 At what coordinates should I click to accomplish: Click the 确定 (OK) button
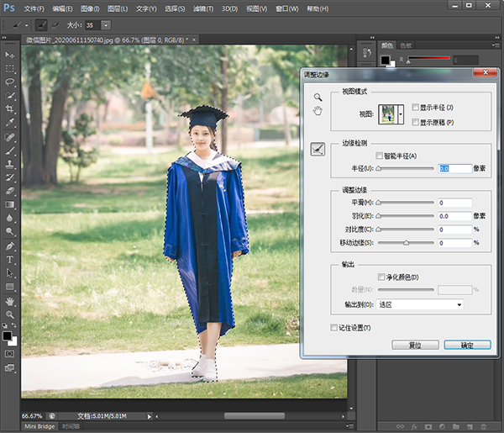click(468, 345)
